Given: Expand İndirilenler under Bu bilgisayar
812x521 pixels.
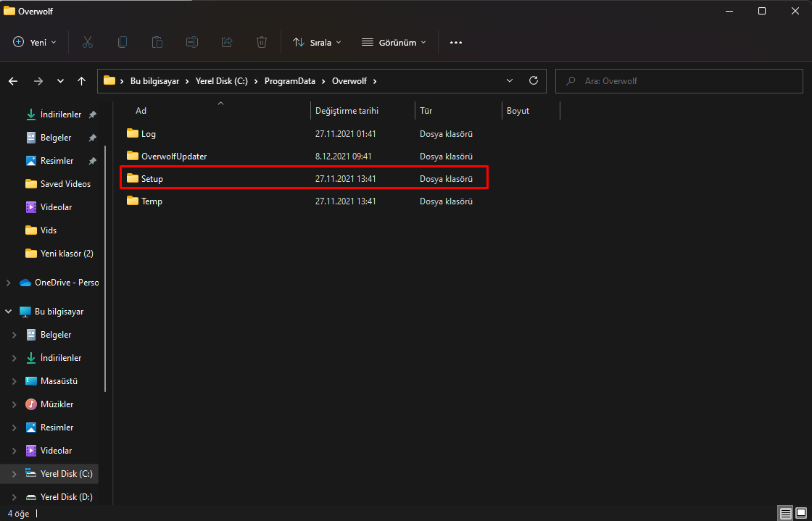Looking at the screenshot, I should pos(14,358).
